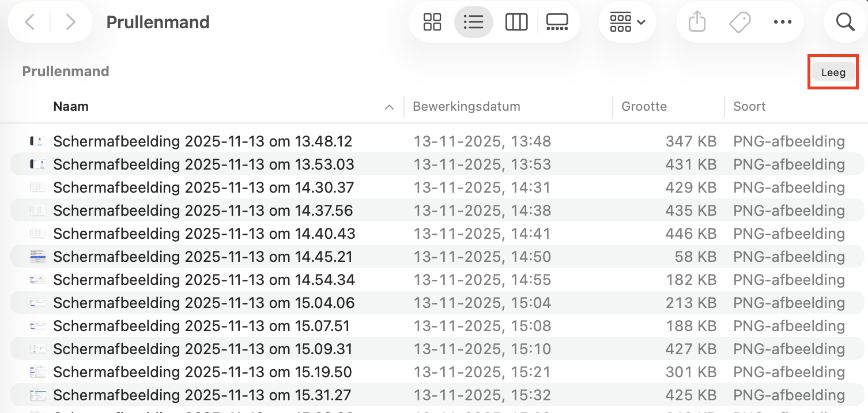
Task: Click the sort chevron on the Naam column
Action: click(390, 107)
